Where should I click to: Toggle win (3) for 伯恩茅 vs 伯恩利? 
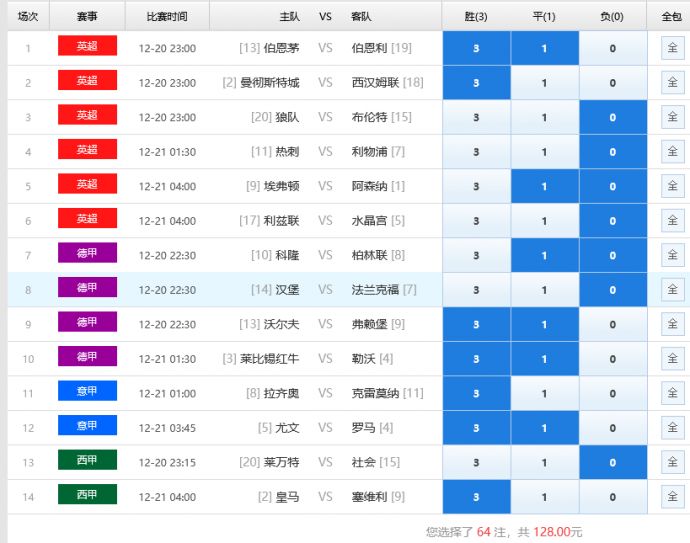tap(476, 48)
